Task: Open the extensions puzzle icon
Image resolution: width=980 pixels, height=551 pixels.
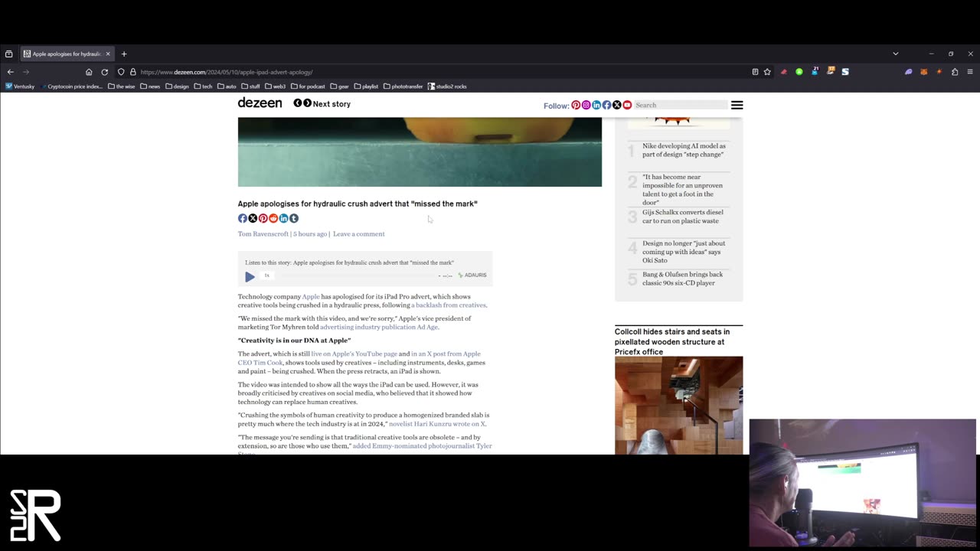Action: 955,72
